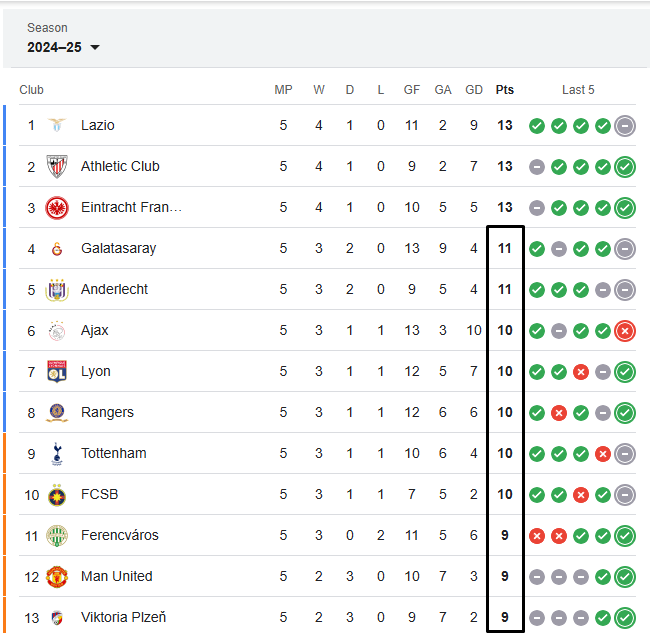Open the Rangers team link

pyautogui.click(x=107, y=412)
